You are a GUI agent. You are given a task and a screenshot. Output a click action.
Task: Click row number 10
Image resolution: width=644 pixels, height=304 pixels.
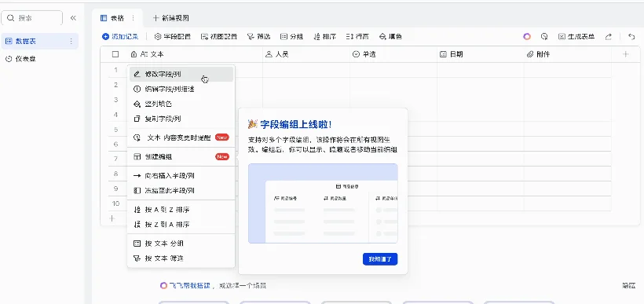pos(115,203)
